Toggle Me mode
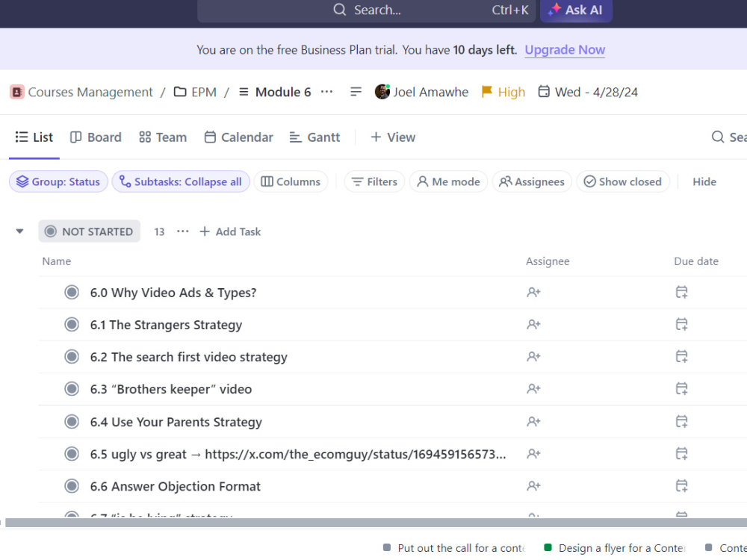 448,182
